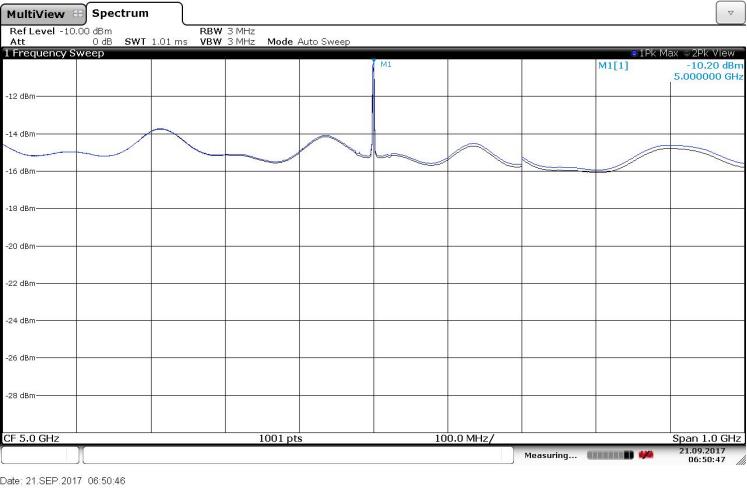Click the 1001 pts label
The height and width of the screenshot is (498, 747).
(x=281, y=438)
